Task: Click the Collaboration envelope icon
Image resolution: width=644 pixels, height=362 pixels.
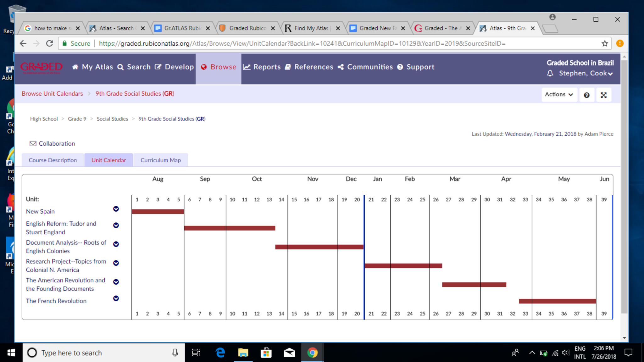Action: tap(33, 143)
